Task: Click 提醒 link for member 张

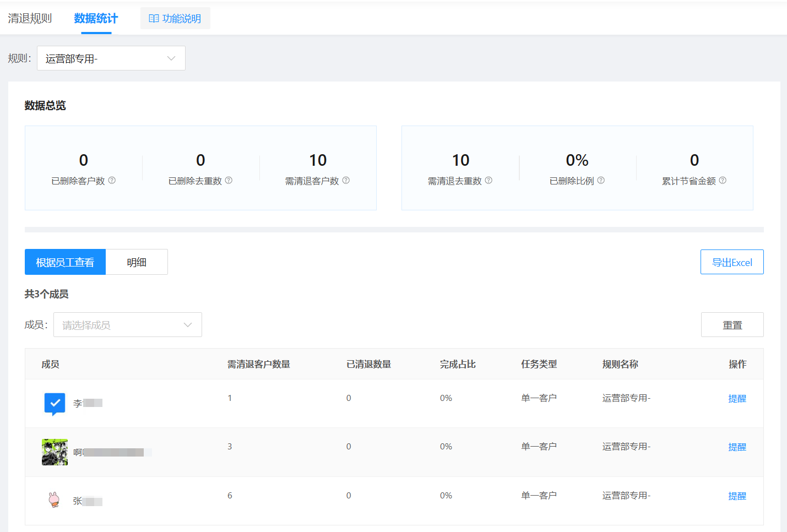Action: pyautogui.click(x=737, y=496)
